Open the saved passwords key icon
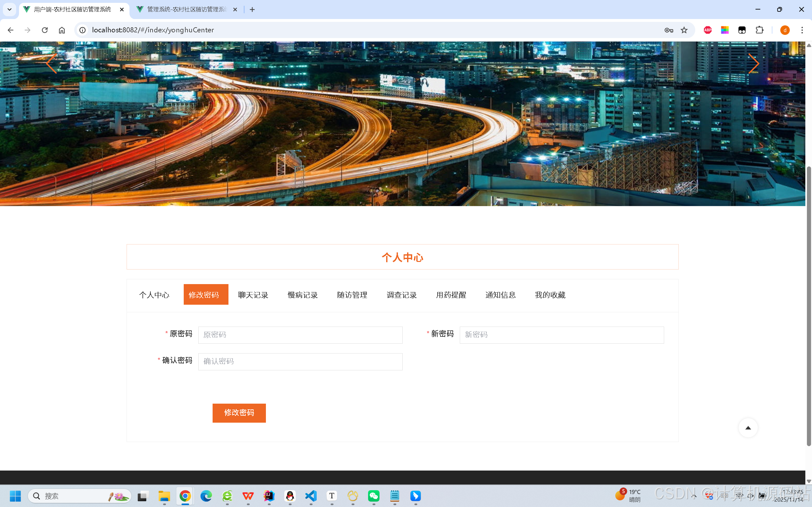The height and width of the screenshot is (507, 812). [668, 30]
